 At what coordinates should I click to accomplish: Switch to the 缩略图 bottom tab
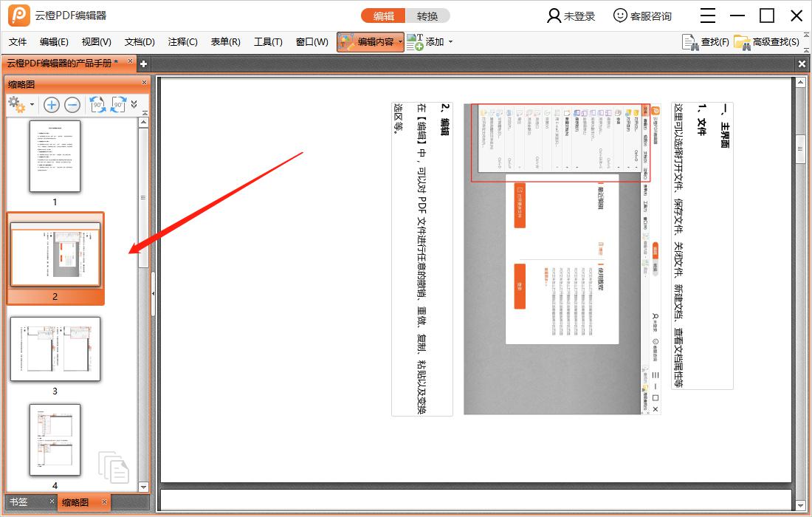point(75,502)
